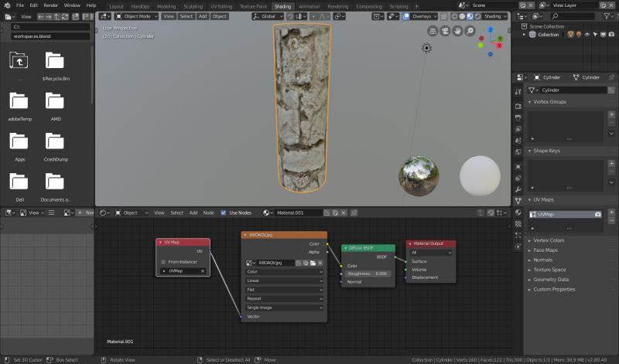
Task: Open Global transform orientation dropdown
Action: click(268, 16)
